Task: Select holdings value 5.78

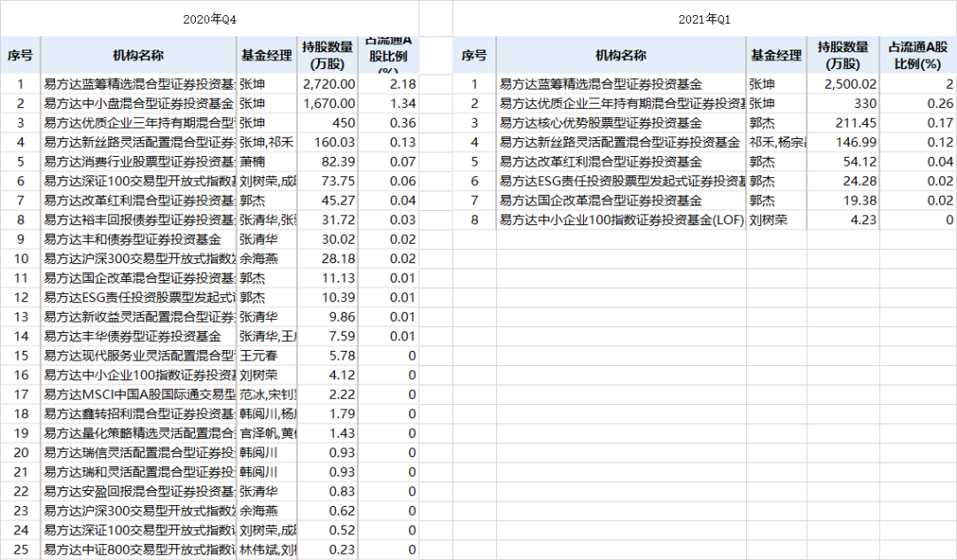Action: click(x=328, y=356)
